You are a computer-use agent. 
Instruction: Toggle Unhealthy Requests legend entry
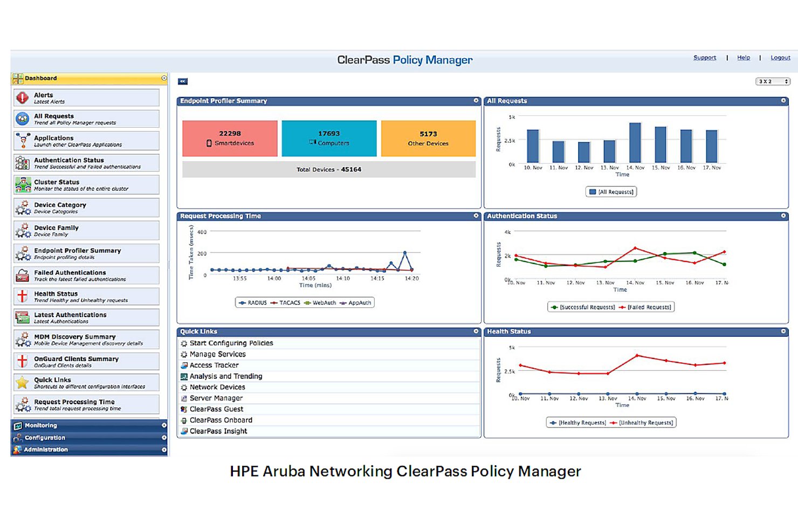click(642, 423)
